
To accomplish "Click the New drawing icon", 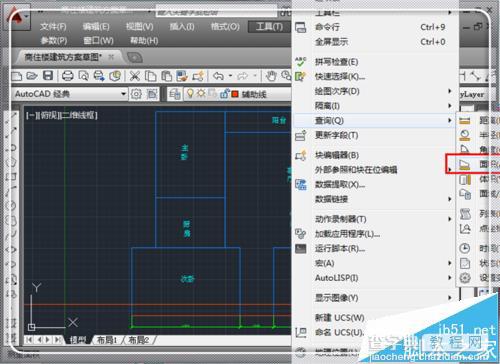I will pos(16,76).
